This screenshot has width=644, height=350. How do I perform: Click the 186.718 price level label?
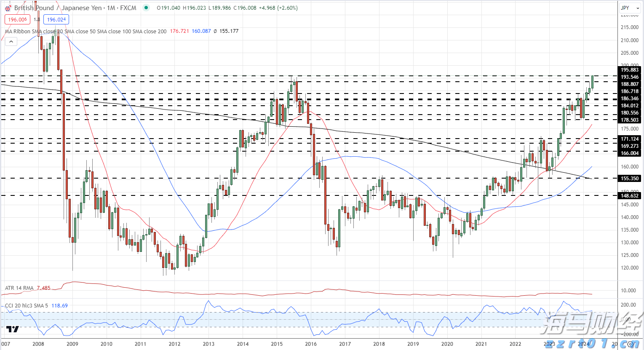[630, 91]
